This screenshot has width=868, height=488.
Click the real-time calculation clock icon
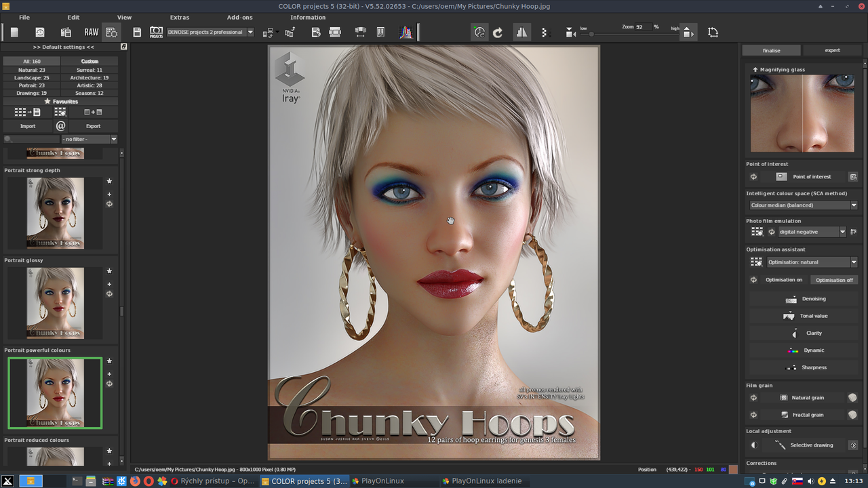(x=479, y=32)
